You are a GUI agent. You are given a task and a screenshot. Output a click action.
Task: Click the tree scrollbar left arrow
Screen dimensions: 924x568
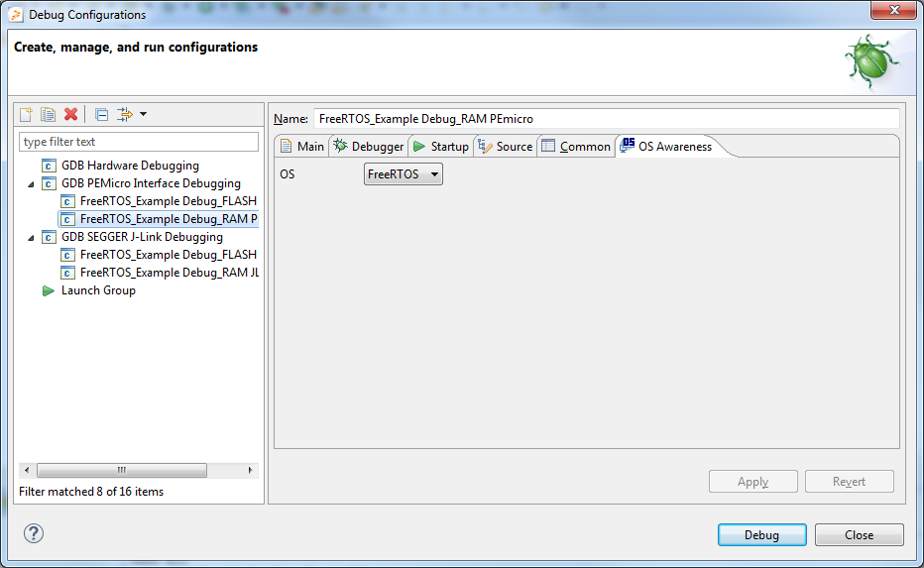pos(27,470)
